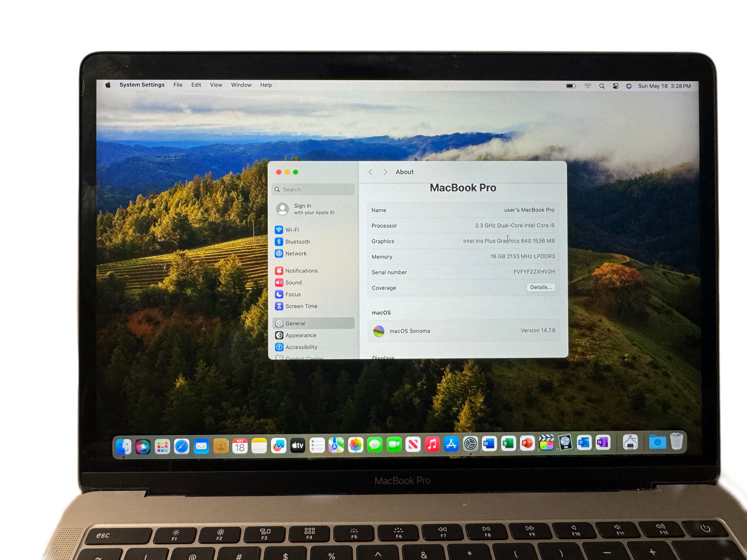Select Network in the settings sidebar
This screenshot has width=747, height=560.
click(x=313, y=253)
